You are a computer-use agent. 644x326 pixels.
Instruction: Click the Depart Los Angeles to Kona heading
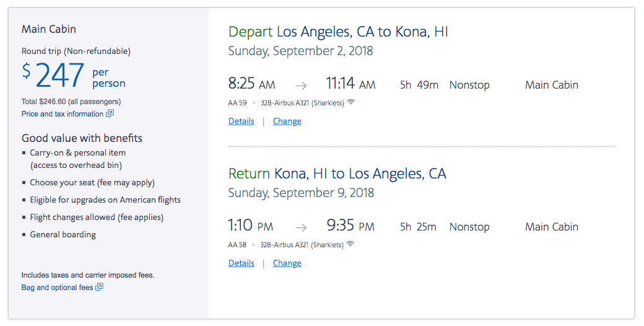tap(338, 32)
